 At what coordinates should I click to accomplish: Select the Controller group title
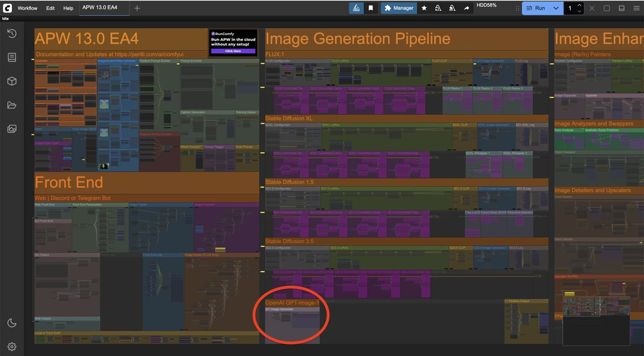pyautogui.click(x=42, y=61)
